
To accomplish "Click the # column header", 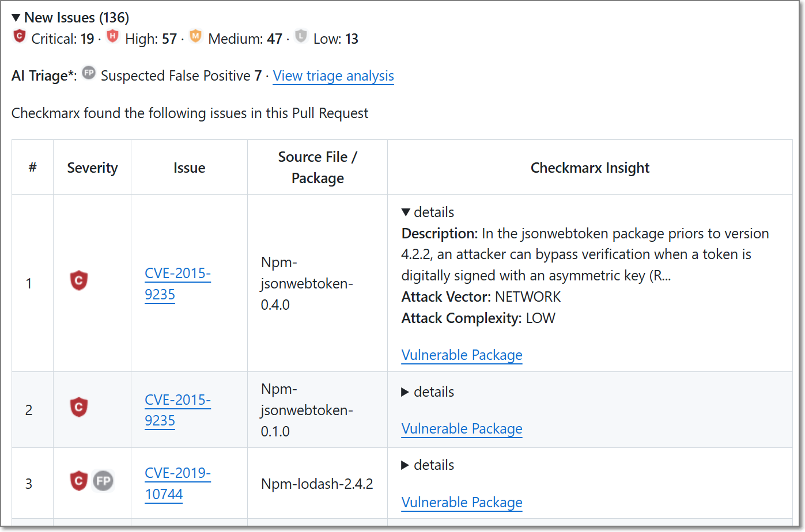I will click(33, 168).
